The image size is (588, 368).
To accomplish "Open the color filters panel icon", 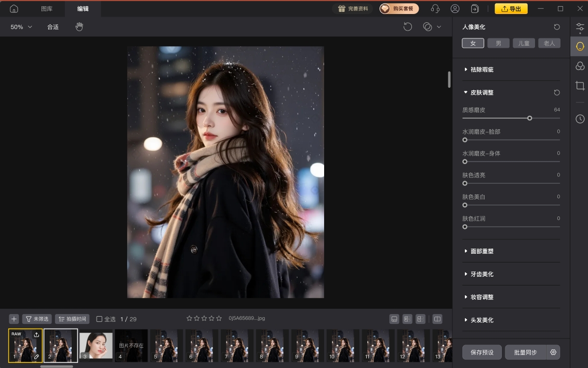I will 580,66.
